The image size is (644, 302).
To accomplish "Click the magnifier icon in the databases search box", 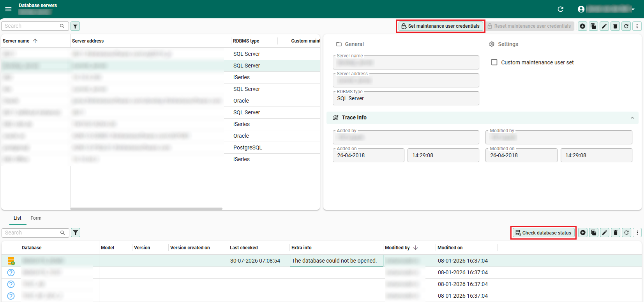I will coord(62,233).
